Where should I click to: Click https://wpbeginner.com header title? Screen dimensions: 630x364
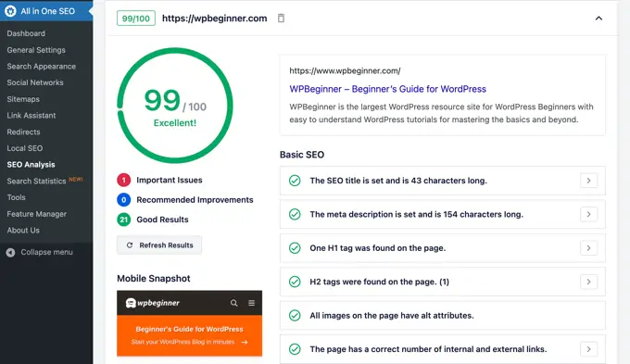click(x=215, y=19)
